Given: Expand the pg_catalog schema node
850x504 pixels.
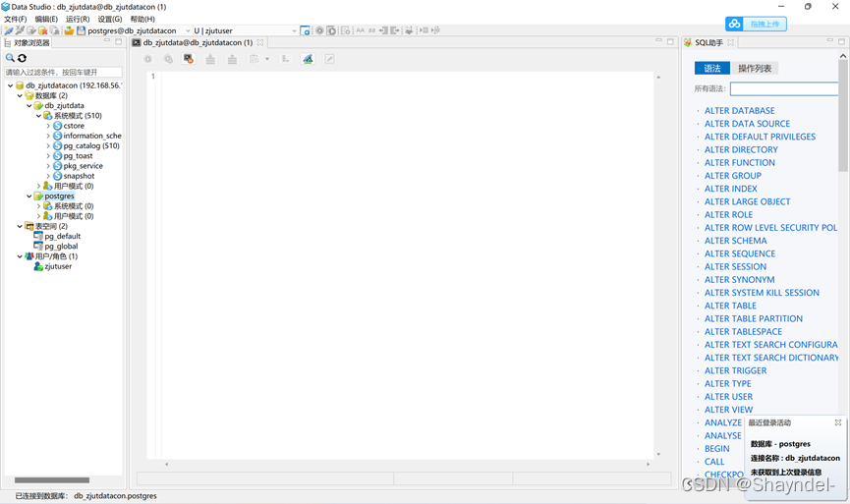Looking at the screenshot, I should pyautogui.click(x=48, y=145).
